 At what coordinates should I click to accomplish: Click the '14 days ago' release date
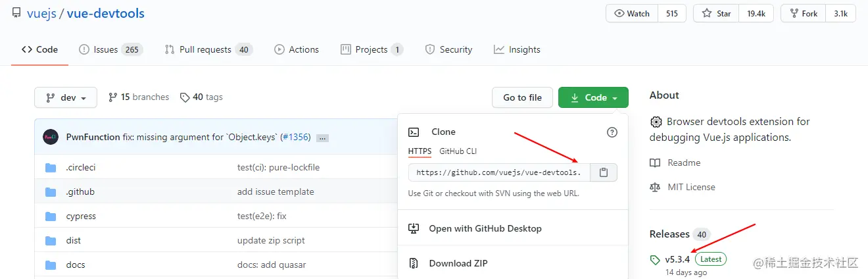686,272
